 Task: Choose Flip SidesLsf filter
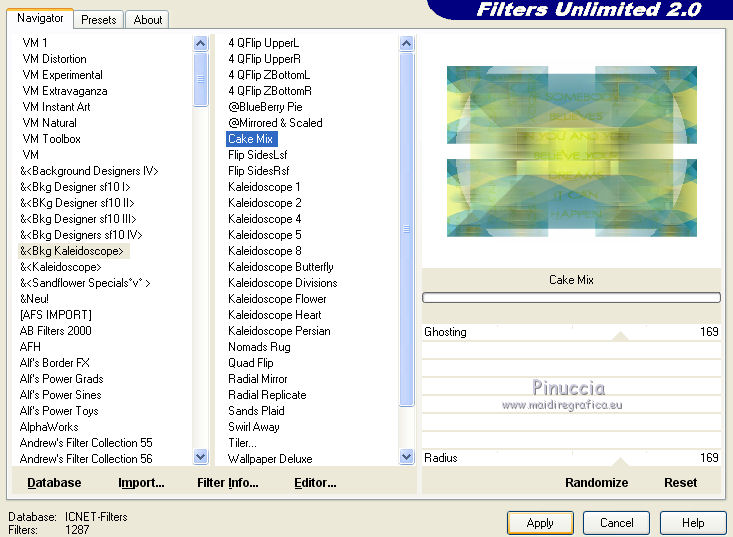pos(258,155)
